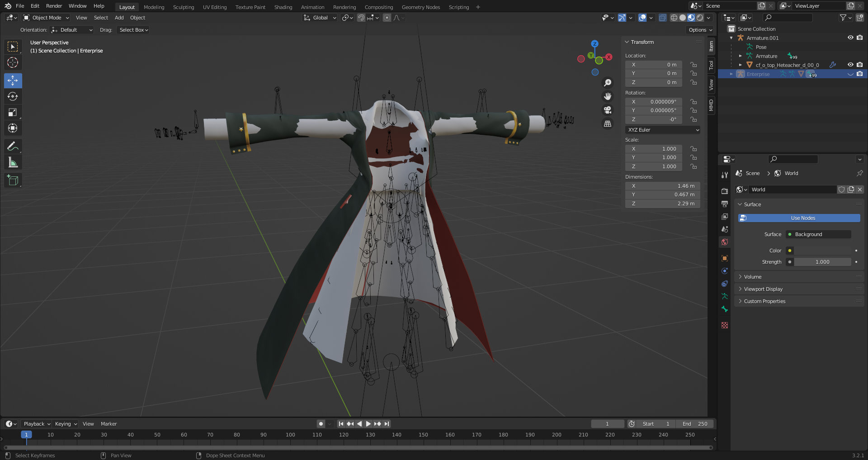This screenshot has height=460, width=868.
Task: Open the Object properties tab icon
Action: point(725,258)
